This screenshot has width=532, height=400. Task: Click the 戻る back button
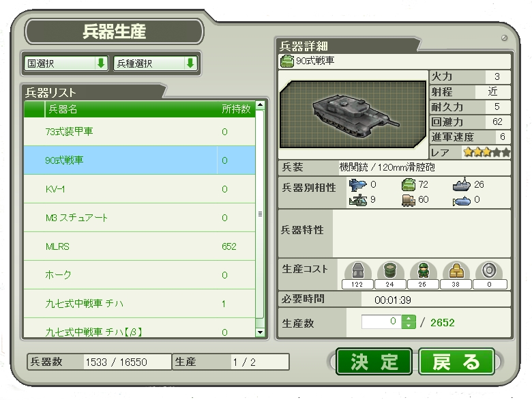(x=456, y=362)
